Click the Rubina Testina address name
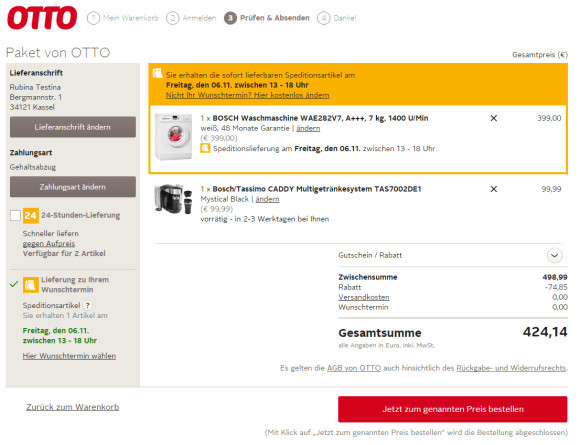580x445 pixels. (35, 87)
